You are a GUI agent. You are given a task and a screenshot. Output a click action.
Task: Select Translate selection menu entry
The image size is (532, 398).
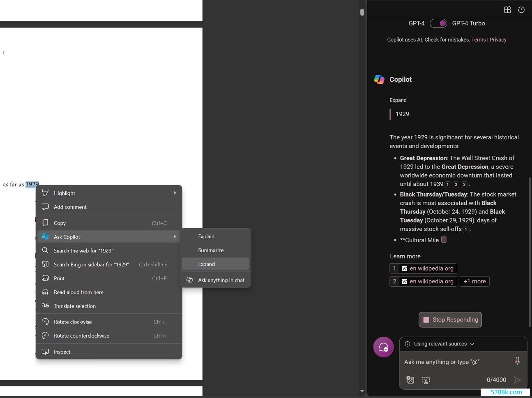(x=109, y=306)
